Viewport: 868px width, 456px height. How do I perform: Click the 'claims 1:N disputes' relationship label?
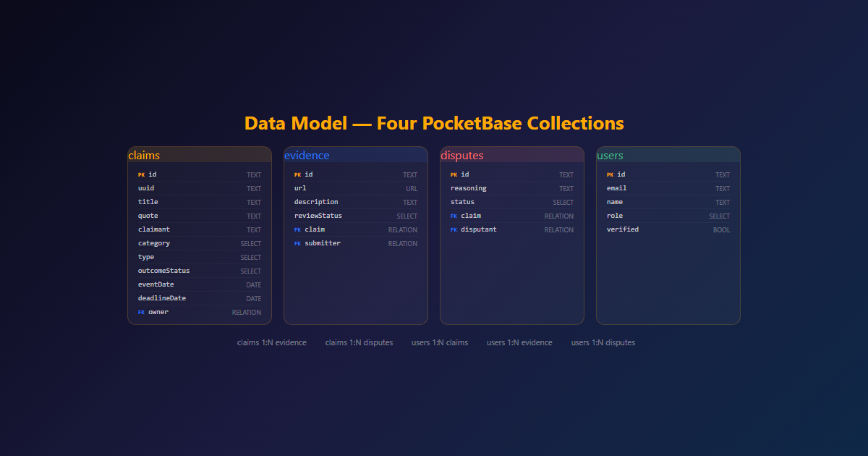click(359, 342)
